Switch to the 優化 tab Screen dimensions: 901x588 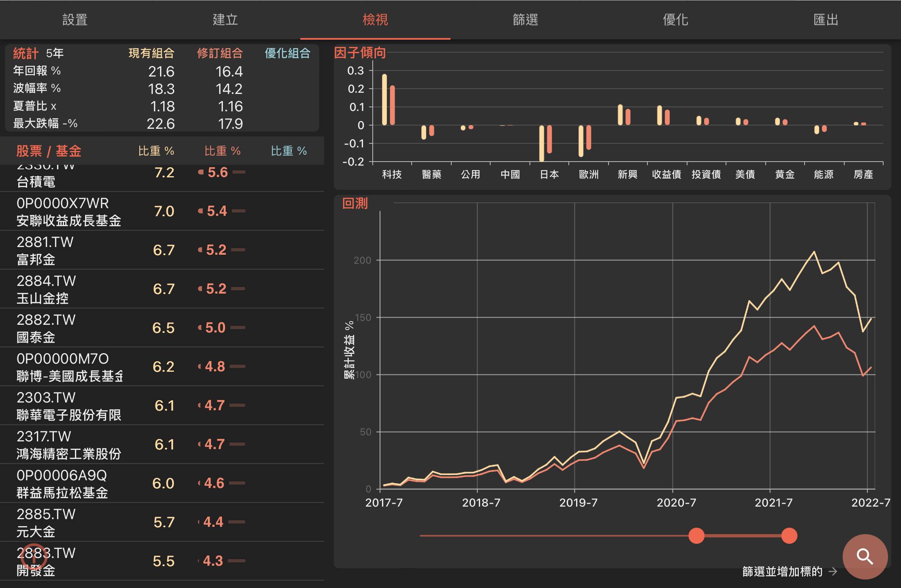[675, 19]
